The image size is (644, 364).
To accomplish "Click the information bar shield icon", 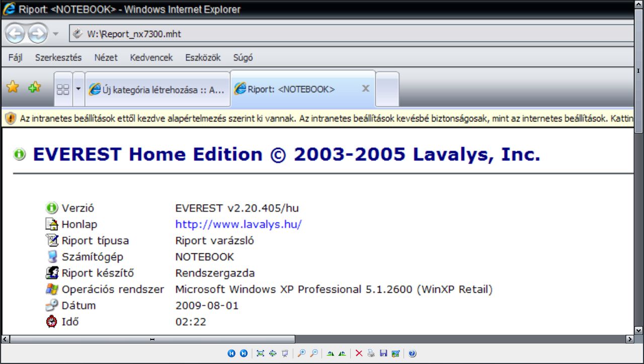I will [x=11, y=119].
